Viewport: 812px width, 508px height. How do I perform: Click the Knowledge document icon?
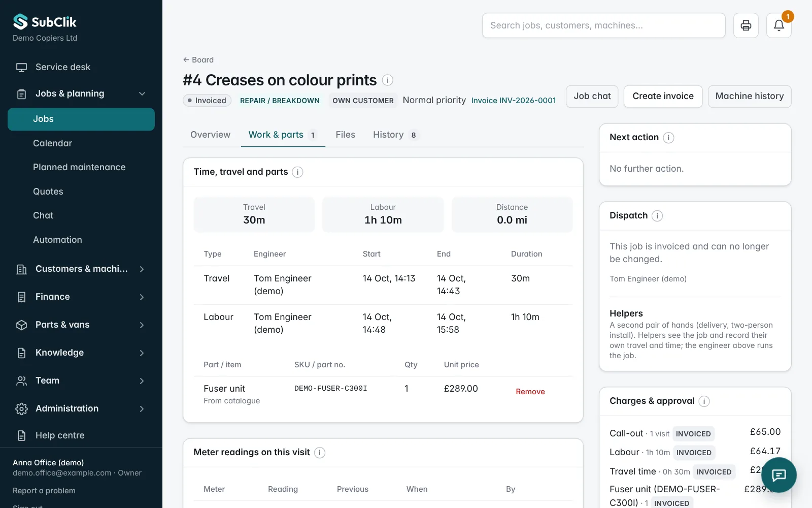pyautogui.click(x=21, y=353)
